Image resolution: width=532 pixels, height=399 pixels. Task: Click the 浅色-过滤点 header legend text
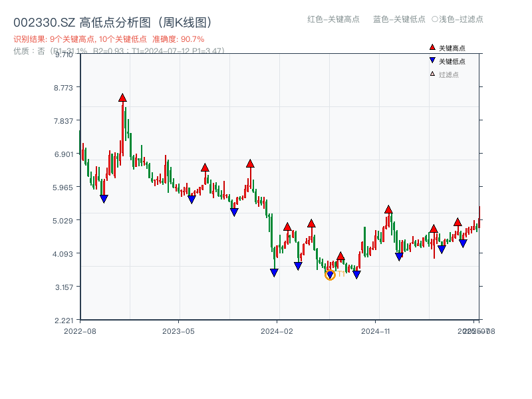coord(461,19)
